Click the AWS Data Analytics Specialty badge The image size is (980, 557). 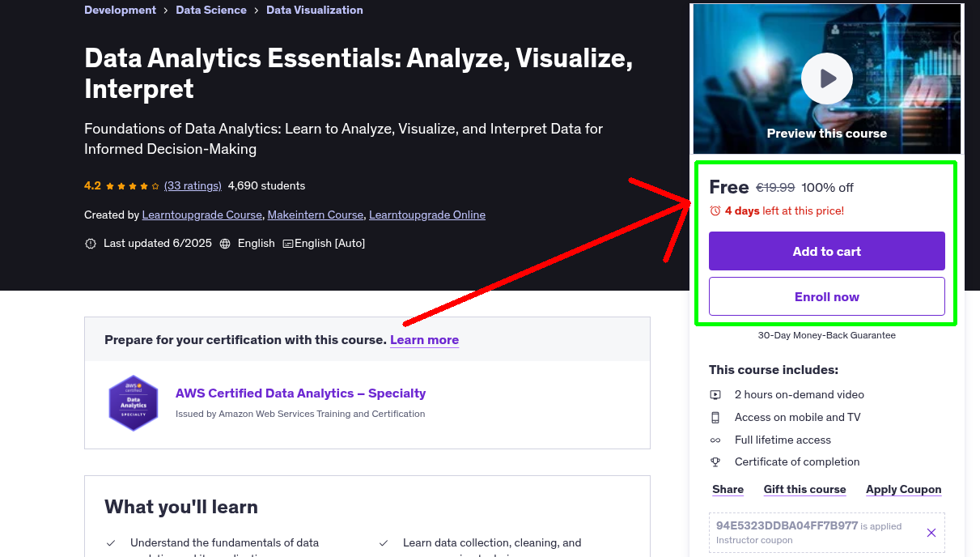click(133, 402)
